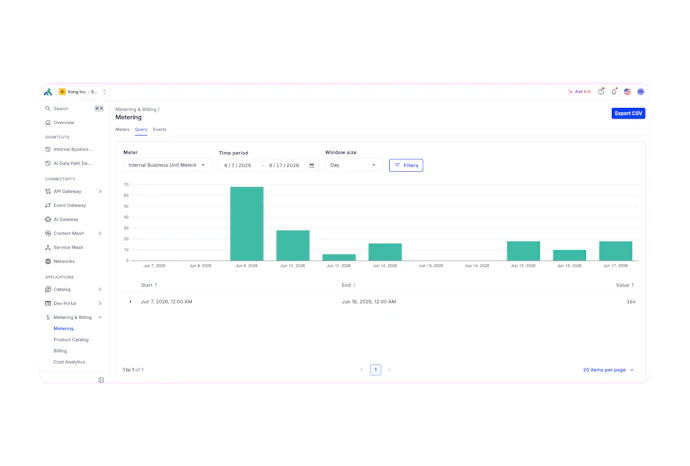
Task: Edit the start date 6/7/2026 field
Action: click(238, 165)
